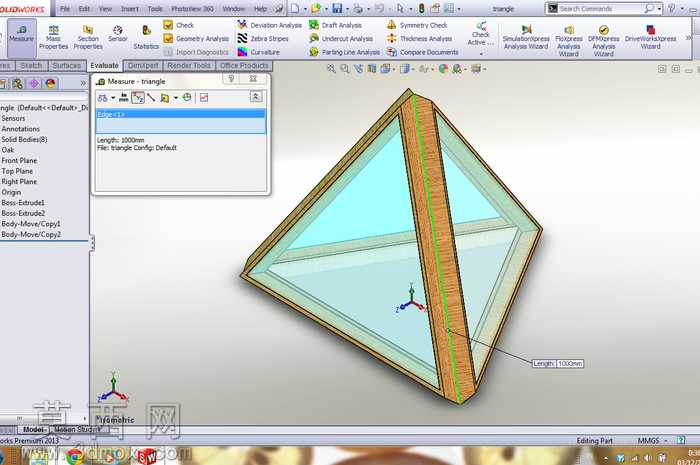Click Check Active Document button
The width and height of the screenshot is (700, 465).
click(x=480, y=34)
